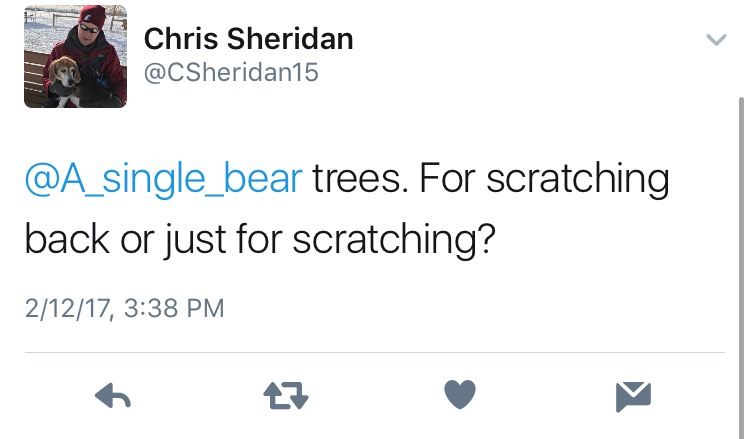Retweet this tweet

(x=285, y=396)
